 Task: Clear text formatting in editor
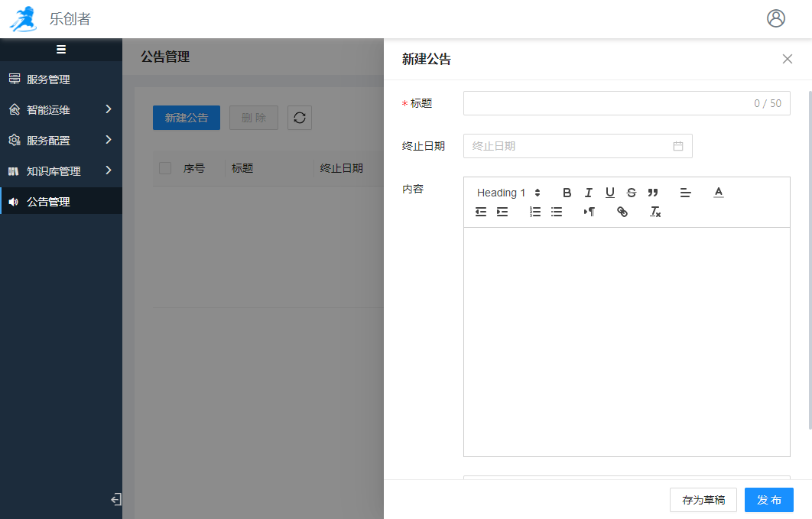(655, 212)
